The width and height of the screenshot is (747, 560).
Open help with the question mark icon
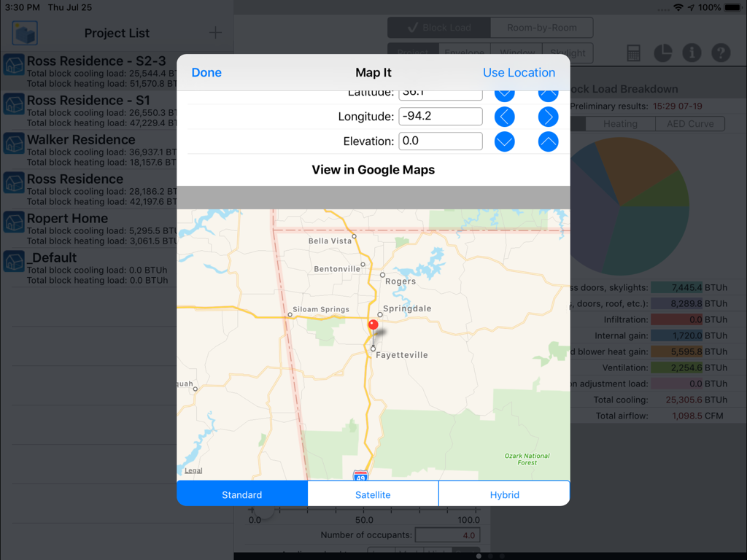point(721,52)
